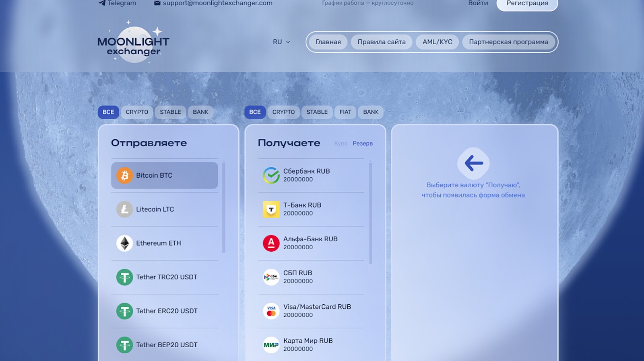This screenshot has height=361, width=644.
Task: Click the Bitcoin orange coin icon
Action: click(125, 175)
